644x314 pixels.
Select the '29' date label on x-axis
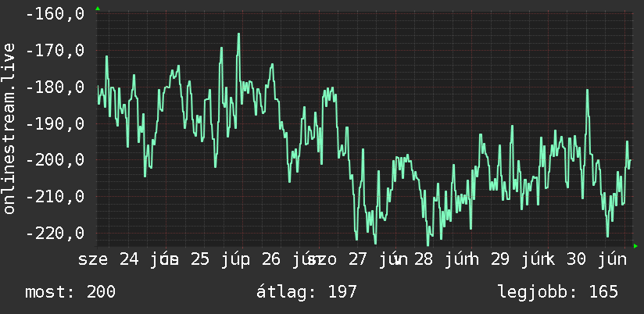[x=499, y=259]
